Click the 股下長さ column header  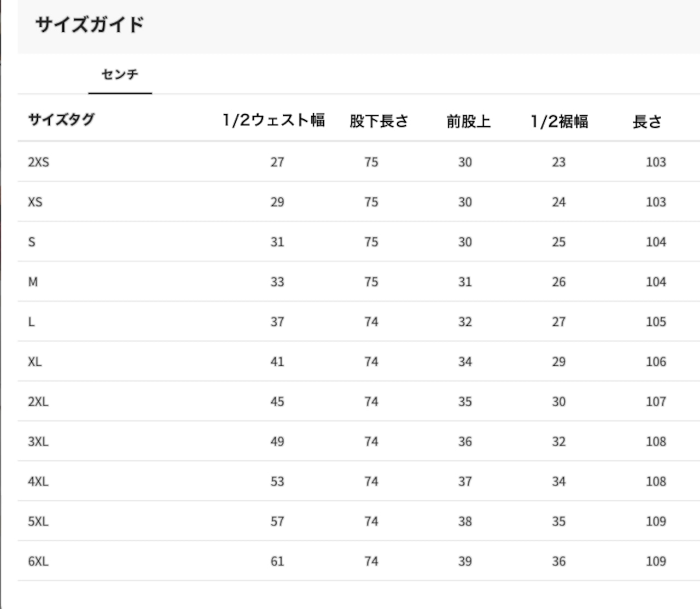[x=379, y=121]
